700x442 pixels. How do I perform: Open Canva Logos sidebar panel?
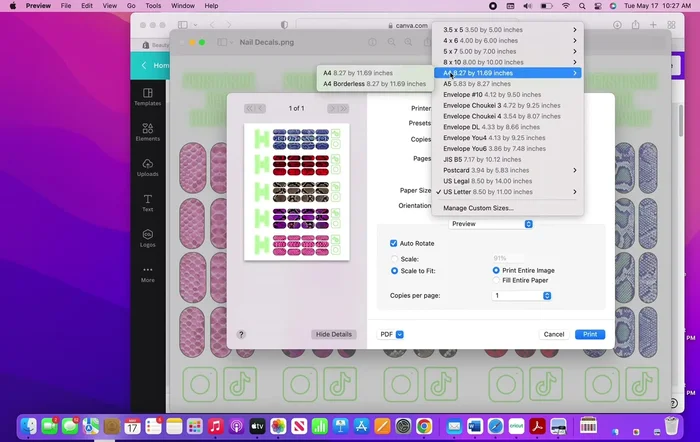click(x=148, y=238)
